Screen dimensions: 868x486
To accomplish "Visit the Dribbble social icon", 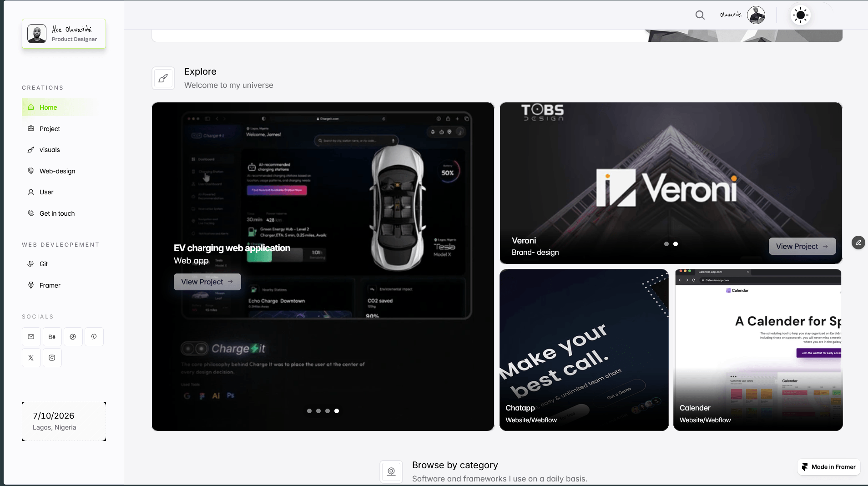I will click(x=73, y=337).
